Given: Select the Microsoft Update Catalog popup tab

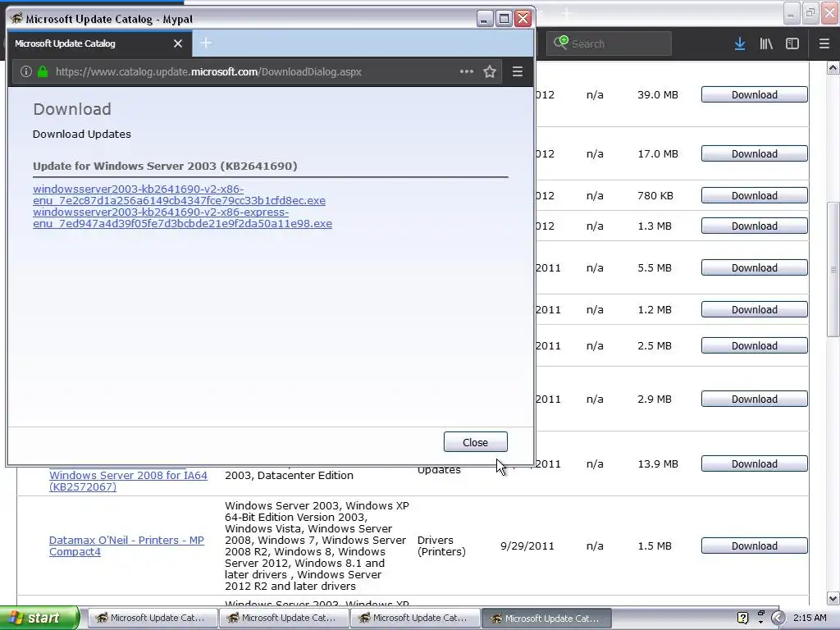Looking at the screenshot, I should (98, 43).
